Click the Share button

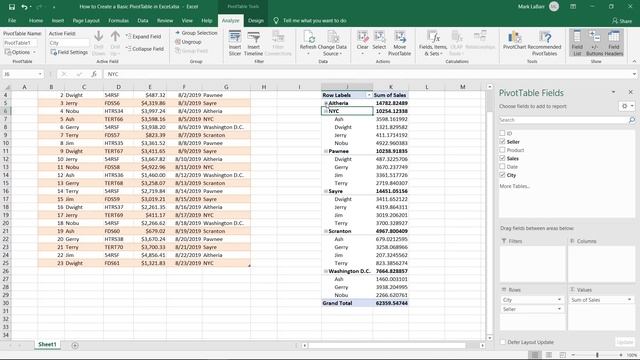tap(622, 20)
